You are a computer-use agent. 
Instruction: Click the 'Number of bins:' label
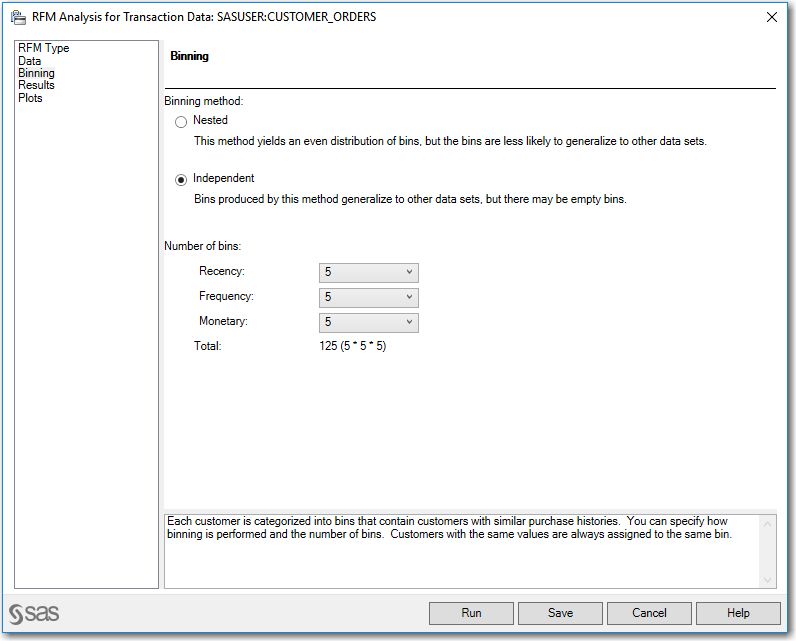[x=203, y=246]
